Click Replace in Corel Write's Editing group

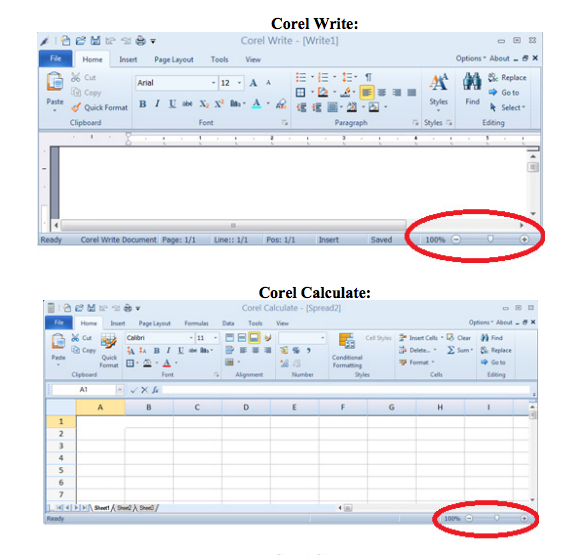507,77
